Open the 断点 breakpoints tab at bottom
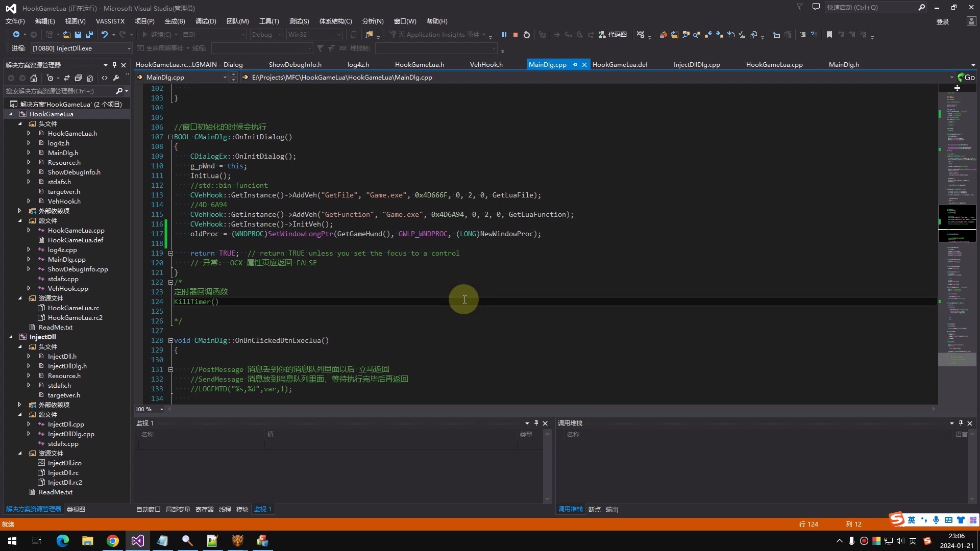The width and height of the screenshot is (980, 551). pos(594,510)
